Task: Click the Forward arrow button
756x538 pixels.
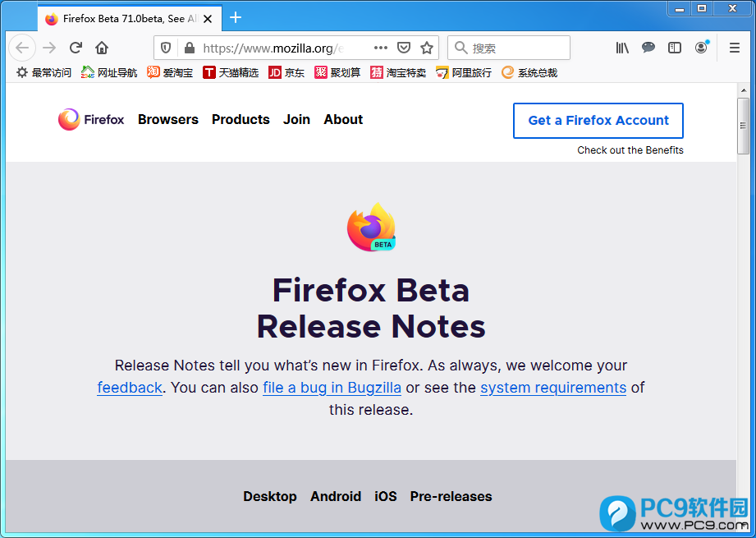Action: 49,48
